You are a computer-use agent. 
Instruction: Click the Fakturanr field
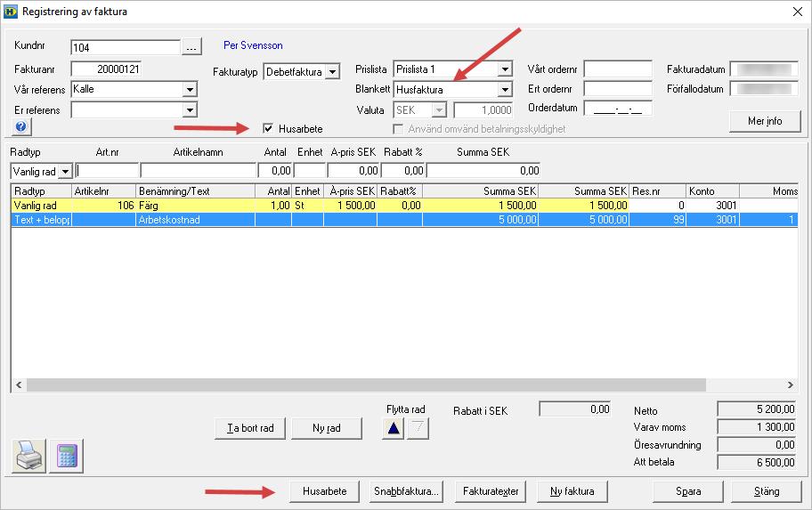click(x=106, y=69)
